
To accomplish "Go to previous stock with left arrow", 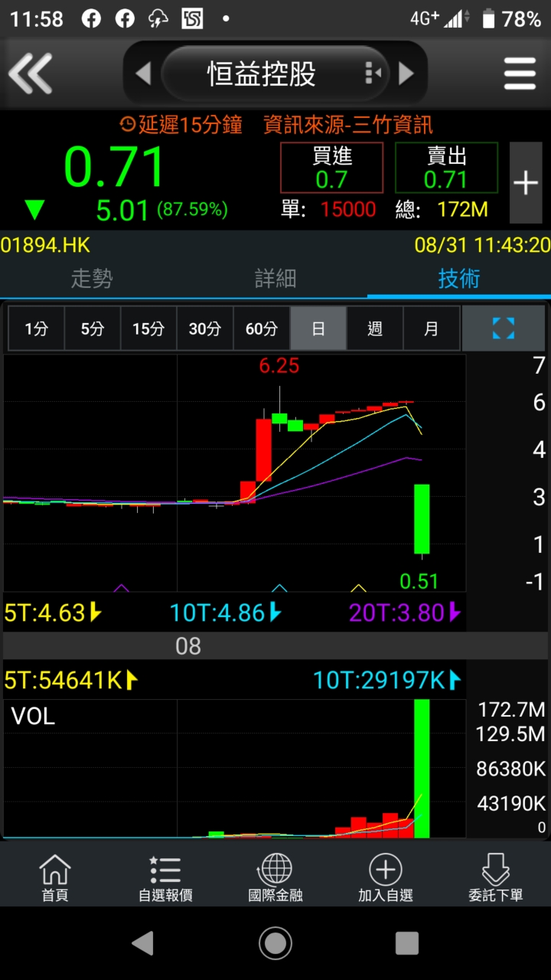I will (x=143, y=73).
